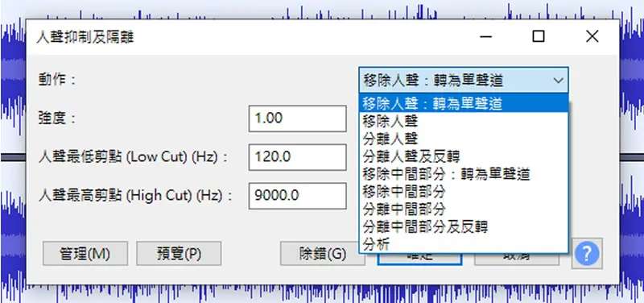Choose 移除人聲 option from list
Viewport: 644px width, 303px height.
click(x=464, y=121)
